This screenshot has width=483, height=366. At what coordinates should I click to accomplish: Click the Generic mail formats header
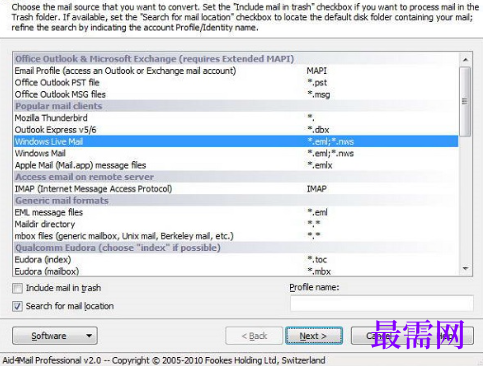(236, 201)
